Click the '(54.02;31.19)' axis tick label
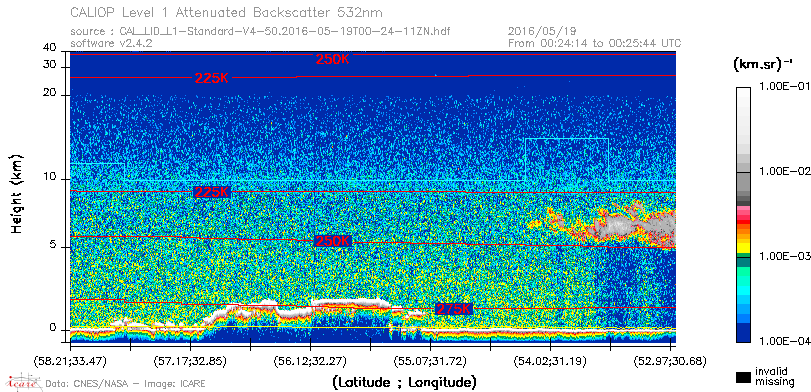 [550, 360]
